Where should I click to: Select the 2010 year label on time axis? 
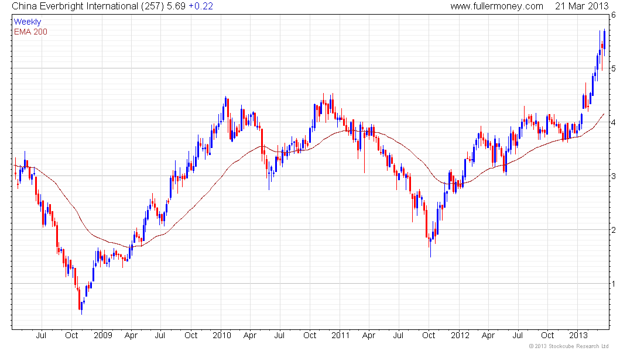222,335
